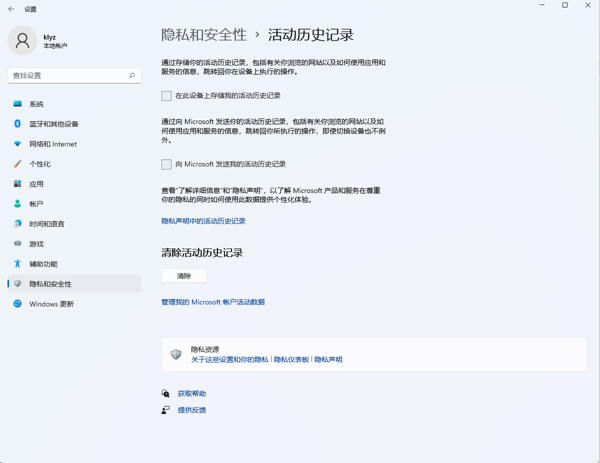Open 系统 settings category
This screenshot has width=600, height=463.
click(74, 104)
